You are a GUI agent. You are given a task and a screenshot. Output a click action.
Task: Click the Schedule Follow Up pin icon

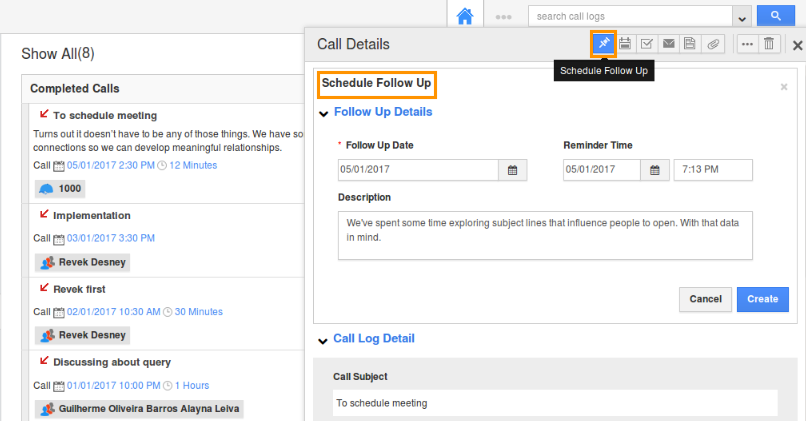[603, 44]
